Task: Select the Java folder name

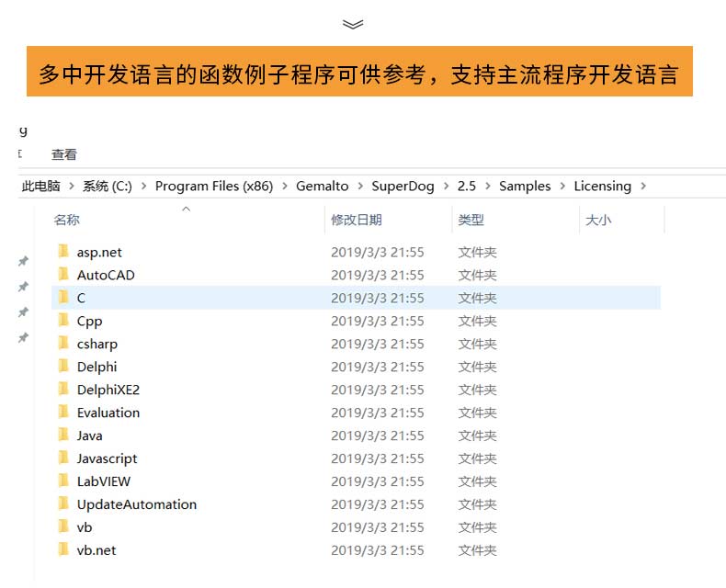Action: coord(90,435)
